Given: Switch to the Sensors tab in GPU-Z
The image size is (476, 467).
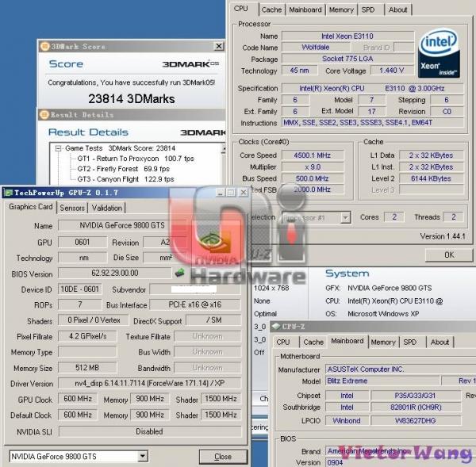Looking at the screenshot, I should [72, 208].
